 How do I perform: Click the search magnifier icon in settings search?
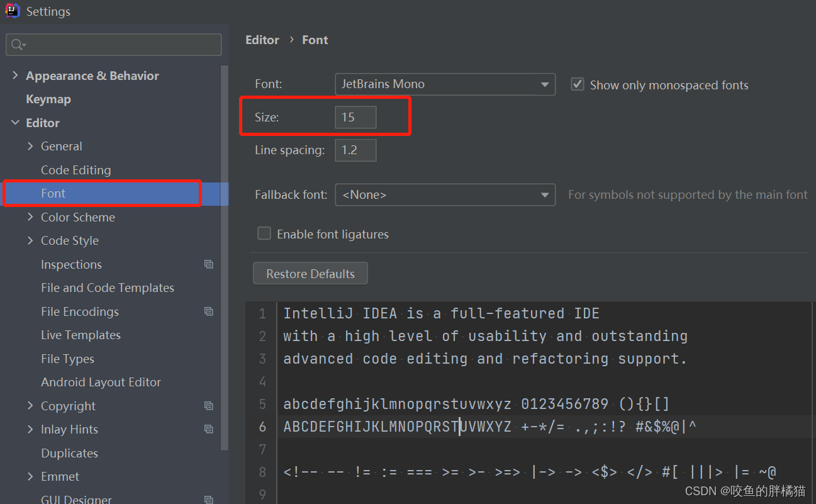[x=18, y=45]
